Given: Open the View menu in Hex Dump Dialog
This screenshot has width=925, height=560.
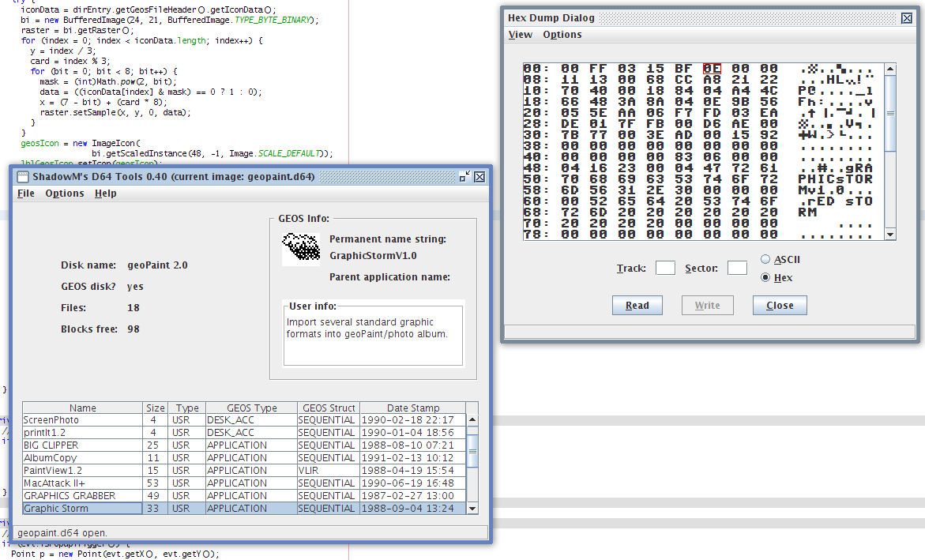Looking at the screenshot, I should click(520, 35).
